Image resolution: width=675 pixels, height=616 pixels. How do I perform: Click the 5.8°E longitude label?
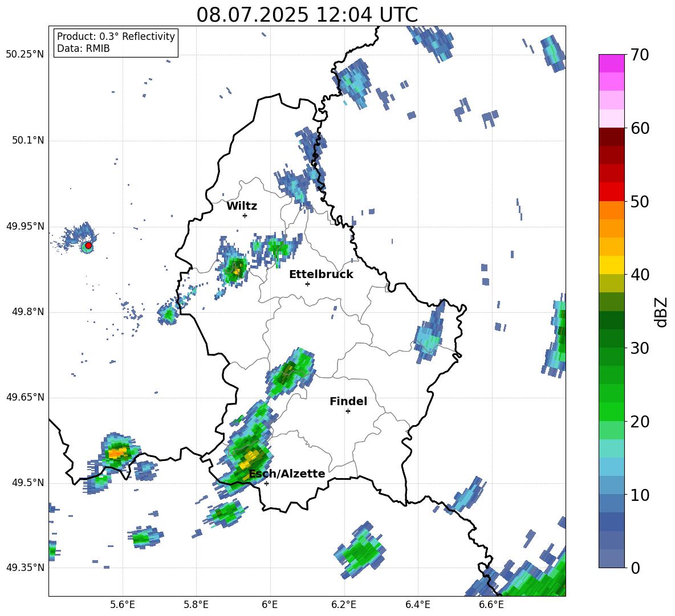196,605
